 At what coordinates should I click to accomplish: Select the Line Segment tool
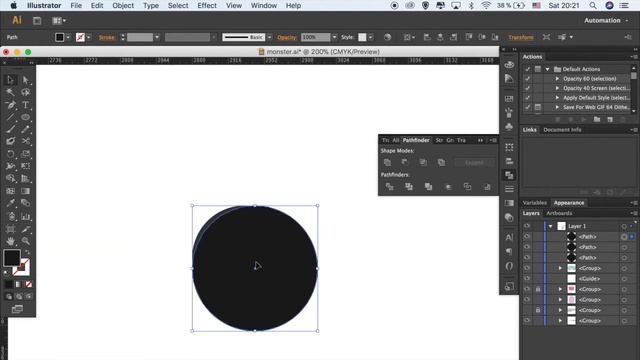tap(10, 117)
